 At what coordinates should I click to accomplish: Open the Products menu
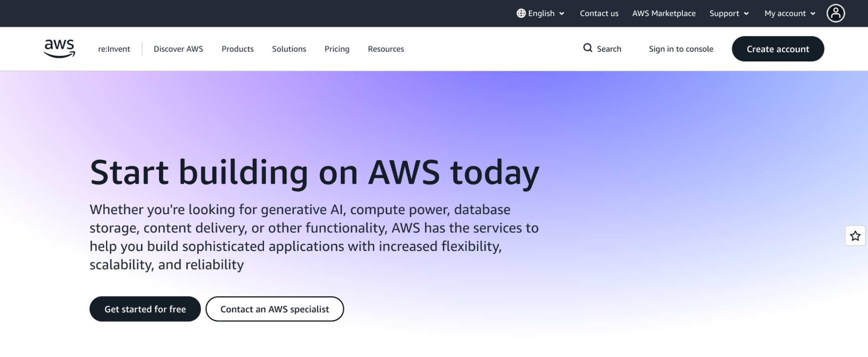pos(238,49)
